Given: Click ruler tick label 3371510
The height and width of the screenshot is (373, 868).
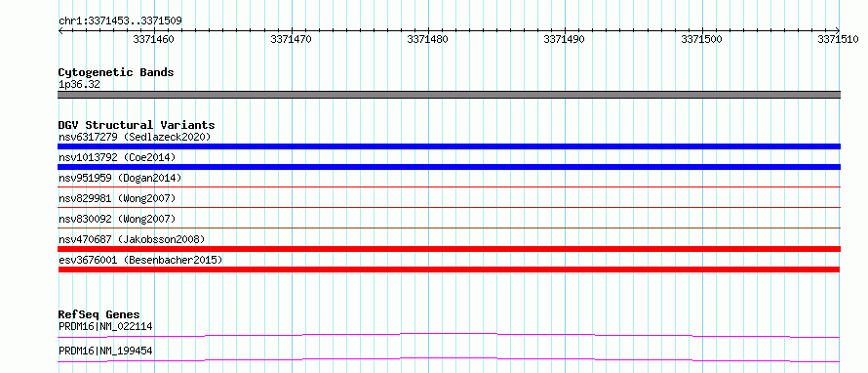Looking at the screenshot, I should click(x=838, y=39).
